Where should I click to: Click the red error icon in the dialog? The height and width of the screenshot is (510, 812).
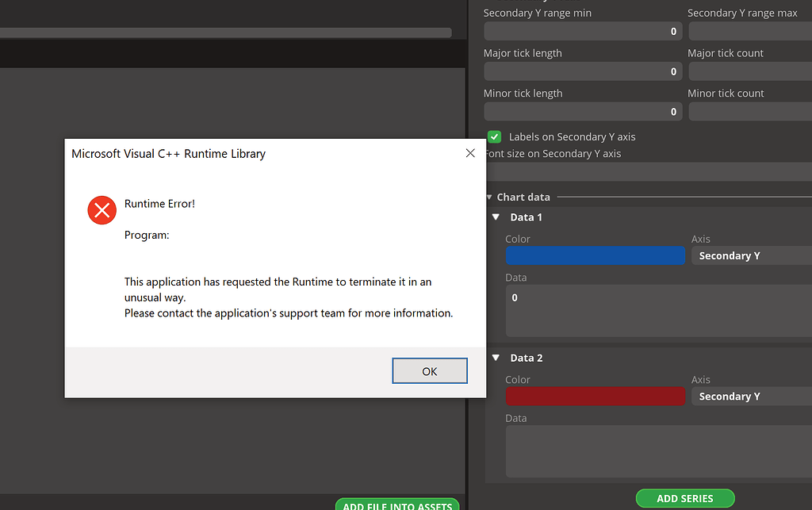pyautogui.click(x=102, y=210)
